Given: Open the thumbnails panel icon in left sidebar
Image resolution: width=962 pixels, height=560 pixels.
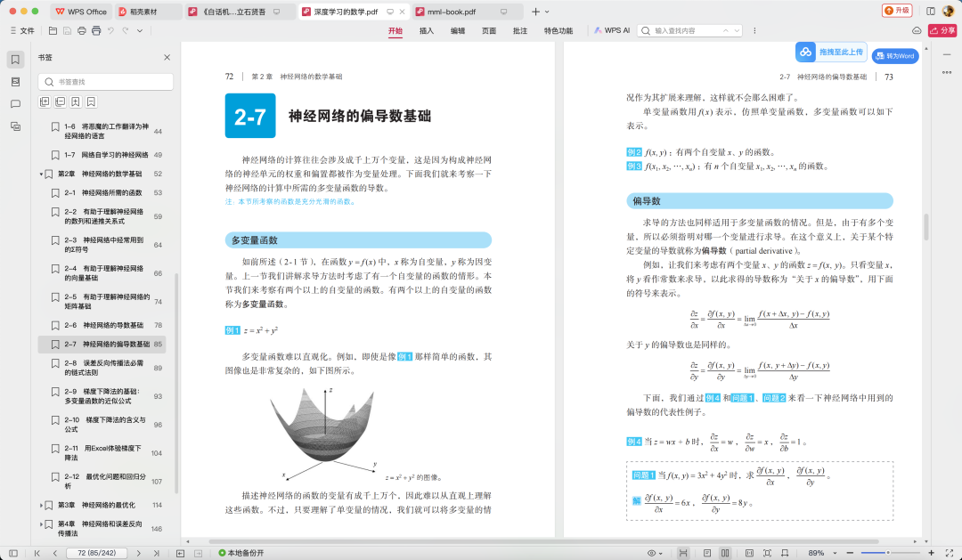Looking at the screenshot, I should click(x=15, y=82).
